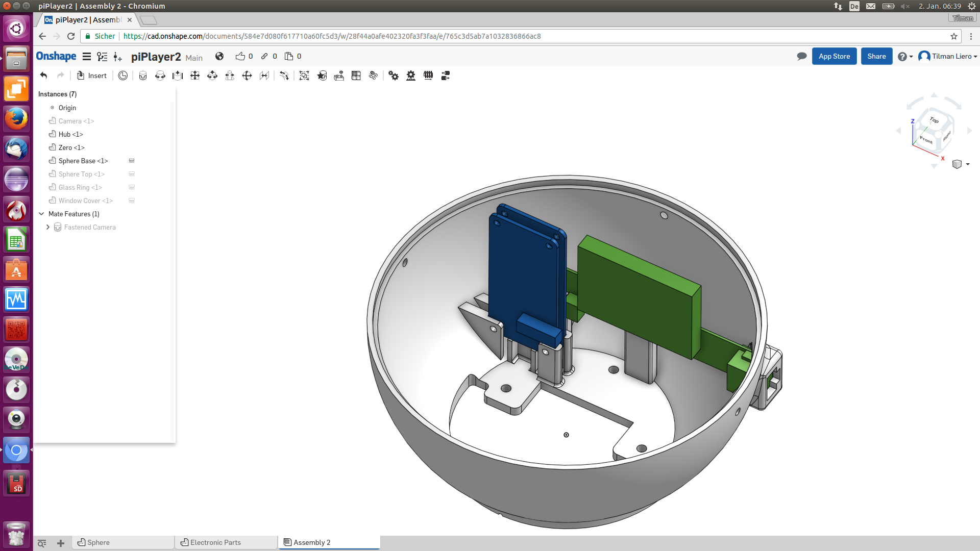Select the Ball mate tool
Image resolution: width=980 pixels, height=551 pixels.
247,76
